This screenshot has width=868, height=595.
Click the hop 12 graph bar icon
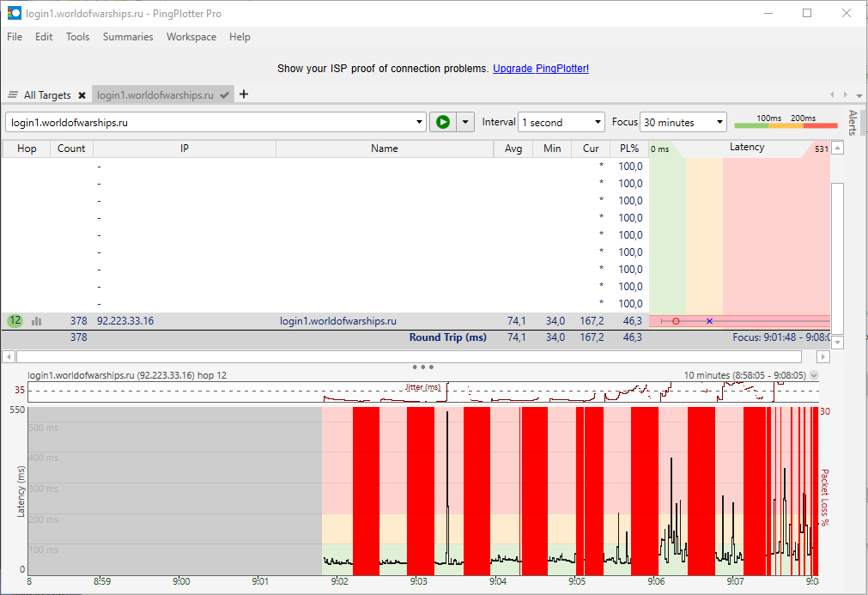(x=37, y=321)
